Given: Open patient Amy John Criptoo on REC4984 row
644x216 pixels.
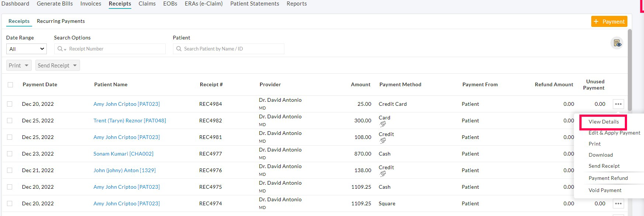Looking at the screenshot, I should (127, 104).
